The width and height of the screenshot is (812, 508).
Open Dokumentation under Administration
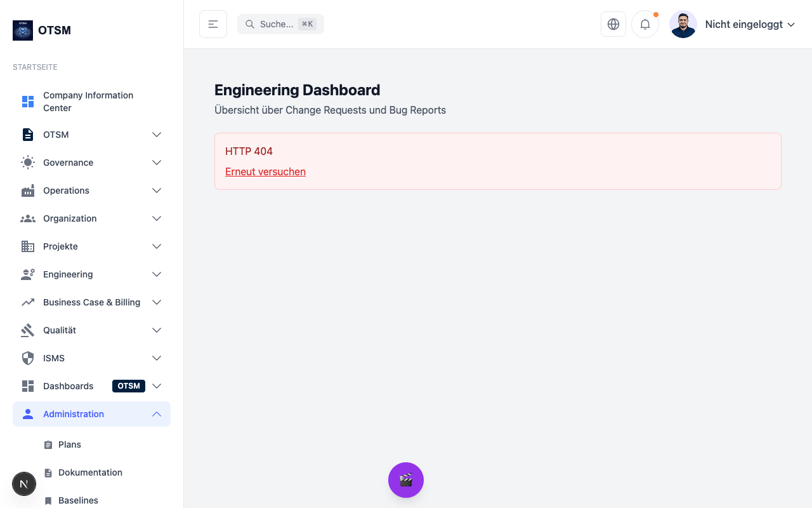[x=90, y=472]
